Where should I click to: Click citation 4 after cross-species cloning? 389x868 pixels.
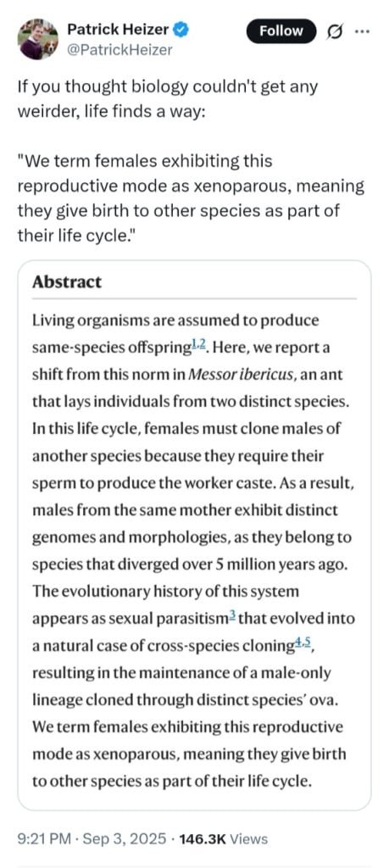tap(296, 643)
